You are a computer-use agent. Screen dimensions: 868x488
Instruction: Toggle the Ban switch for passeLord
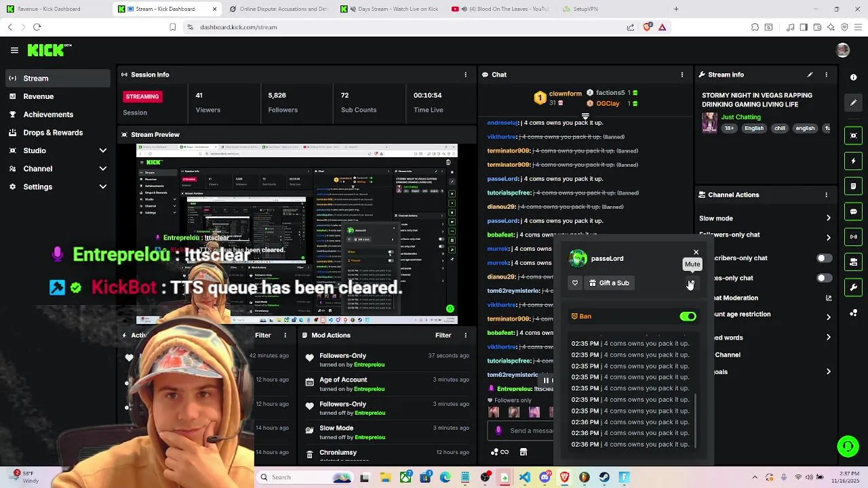(x=688, y=317)
